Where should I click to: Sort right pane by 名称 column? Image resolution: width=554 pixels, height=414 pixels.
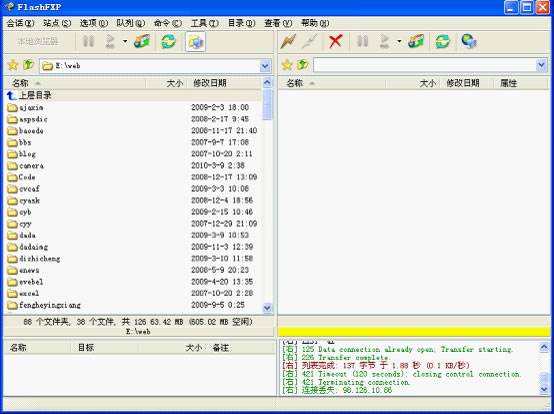(x=332, y=83)
